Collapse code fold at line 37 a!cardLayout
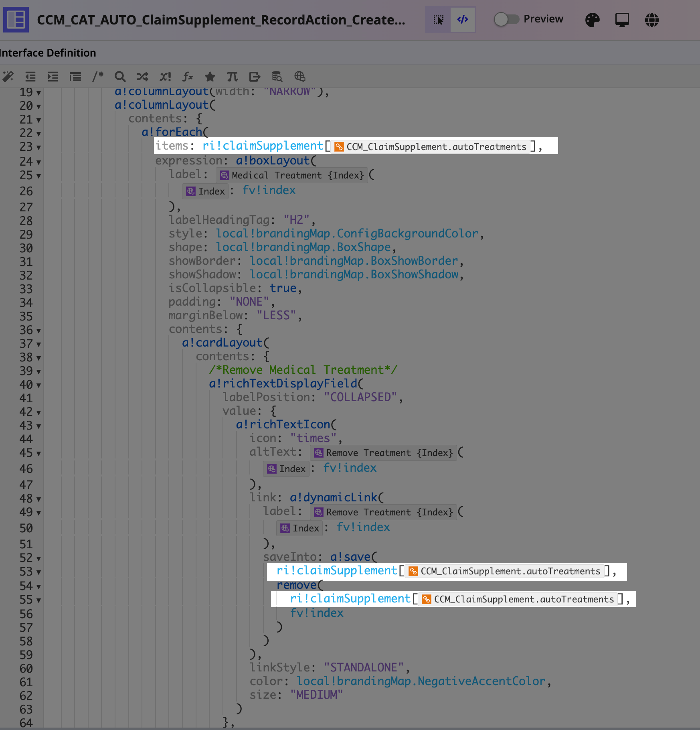The image size is (700, 730). coord(38,345)
